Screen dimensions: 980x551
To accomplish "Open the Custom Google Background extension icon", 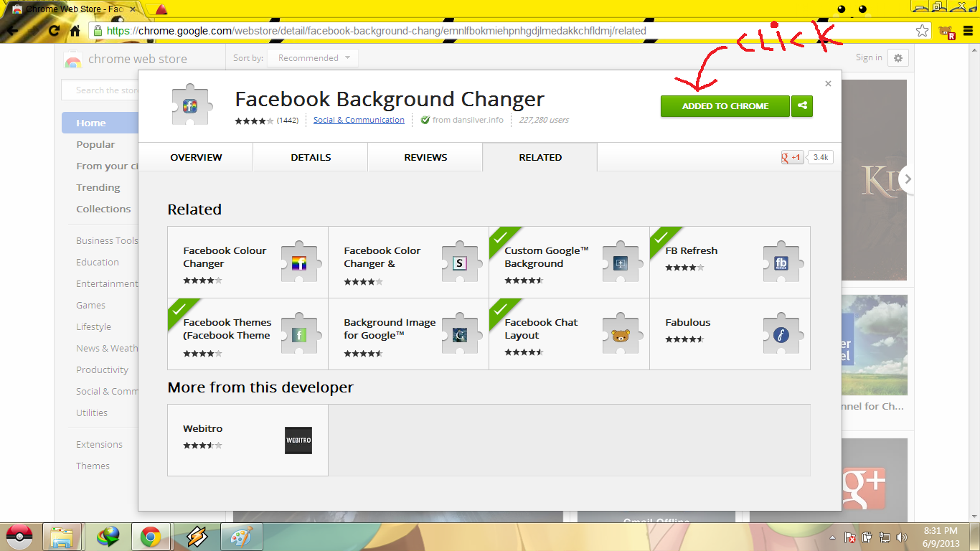I will pyautogui.click(x=621, y=263).
